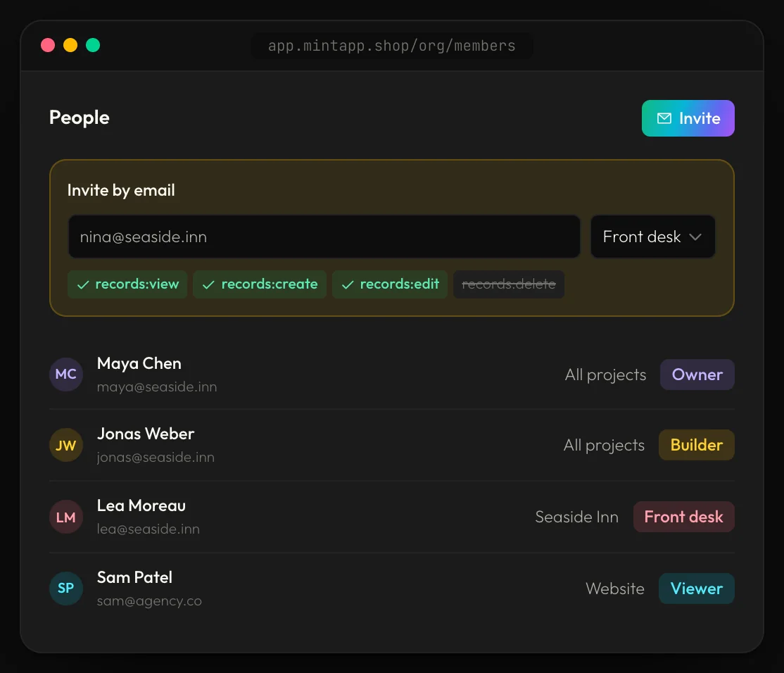Click the Jonas Weber name

(x=146, y=434)
